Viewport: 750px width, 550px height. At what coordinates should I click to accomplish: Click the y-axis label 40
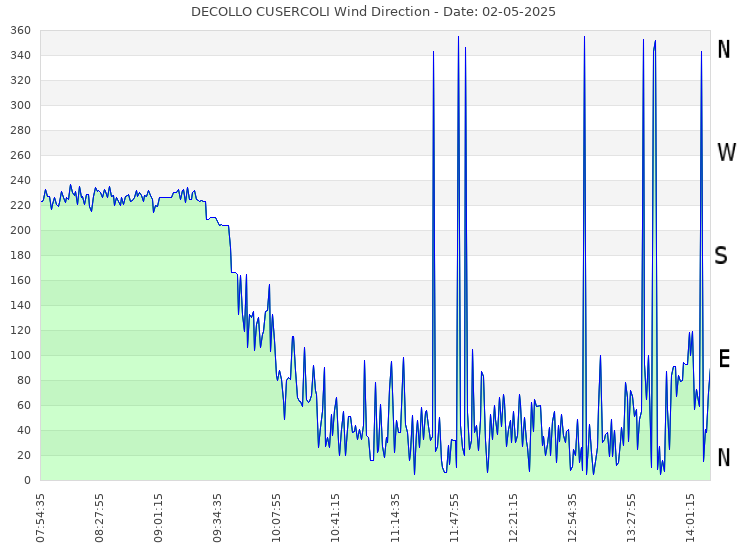point(24,430)
